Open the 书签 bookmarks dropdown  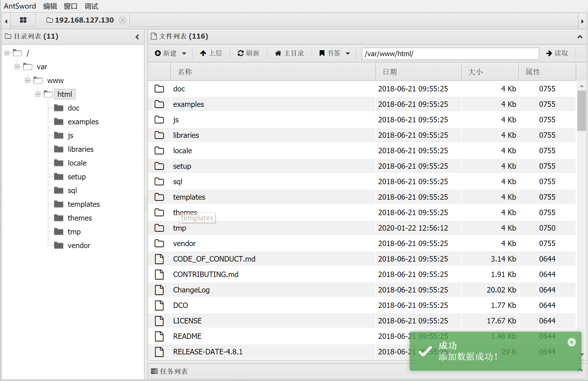348,53
